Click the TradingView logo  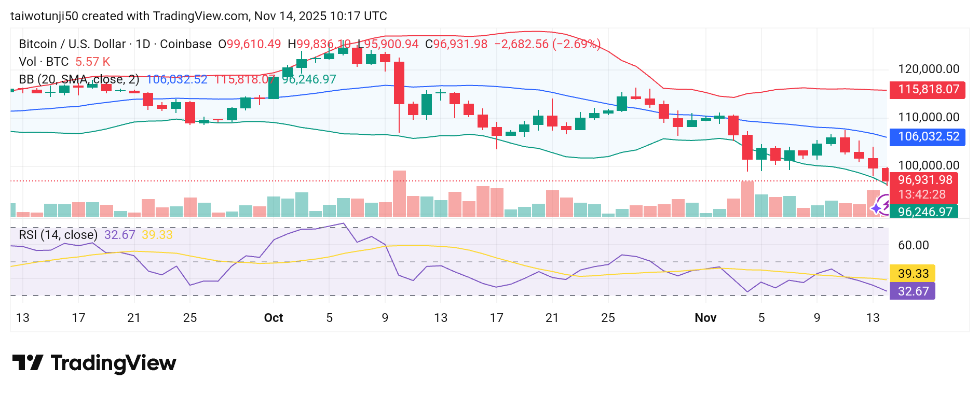[x=94, y=363]
